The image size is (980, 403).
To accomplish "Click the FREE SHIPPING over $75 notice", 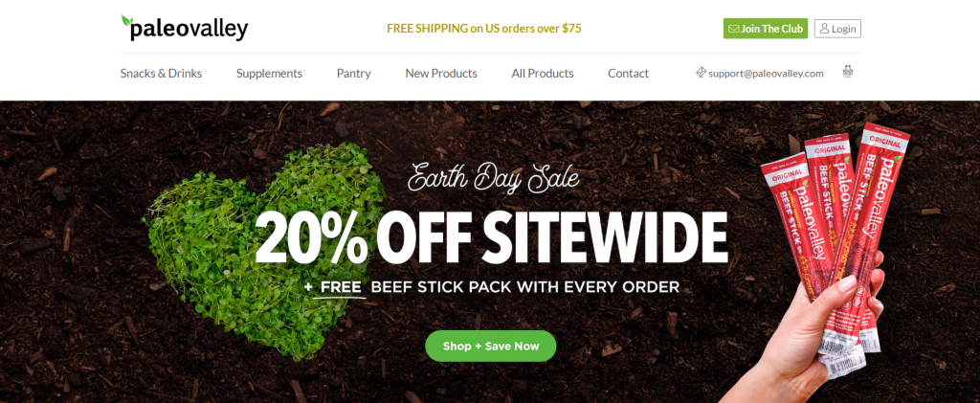I will (x=483, y=28).
